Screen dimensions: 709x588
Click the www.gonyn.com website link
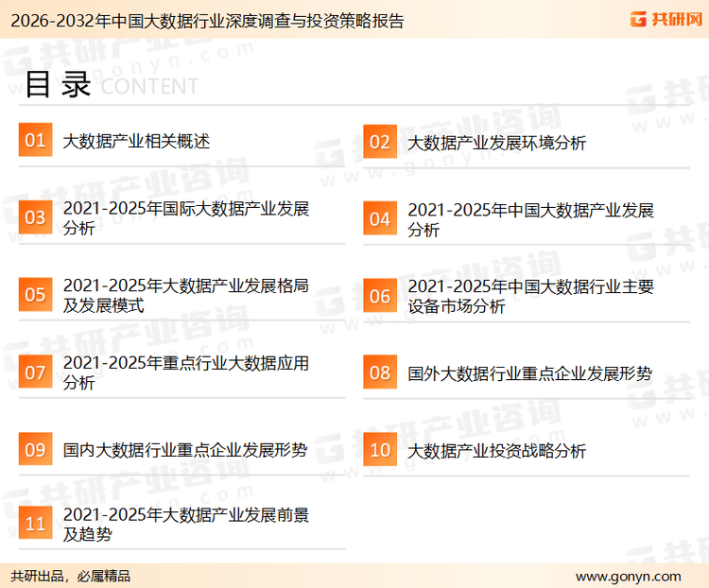[628, 576]
